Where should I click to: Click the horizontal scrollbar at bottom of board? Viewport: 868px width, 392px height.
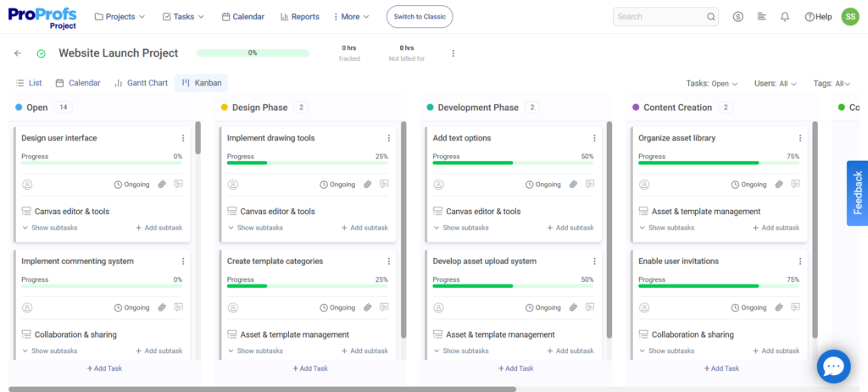(263, 389)
